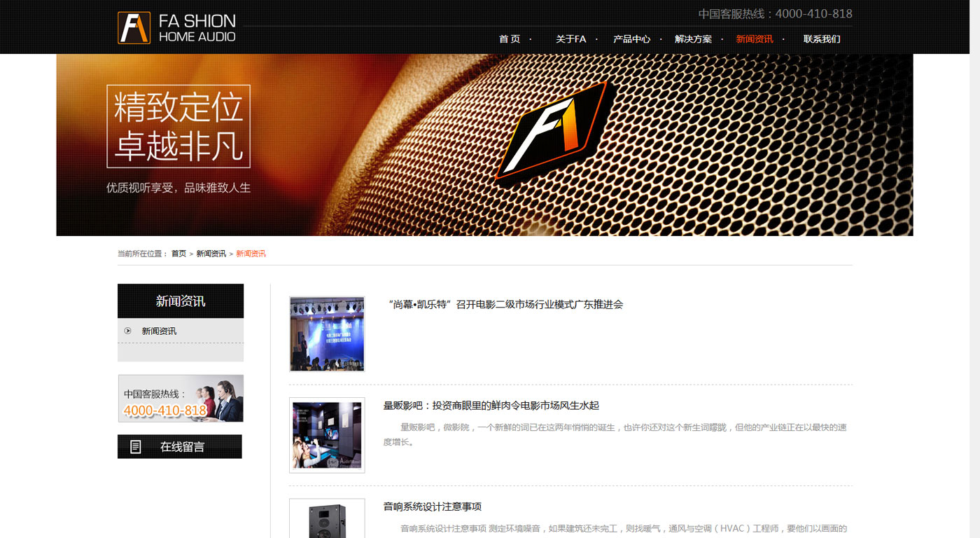Click the summary text of 音响系统设计注意事项

pyautogui.click(x=623, y=529)
